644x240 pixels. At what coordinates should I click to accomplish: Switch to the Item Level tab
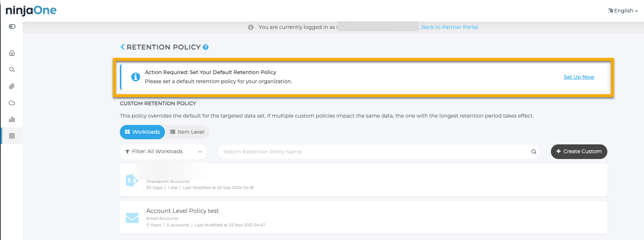point(187,132)
